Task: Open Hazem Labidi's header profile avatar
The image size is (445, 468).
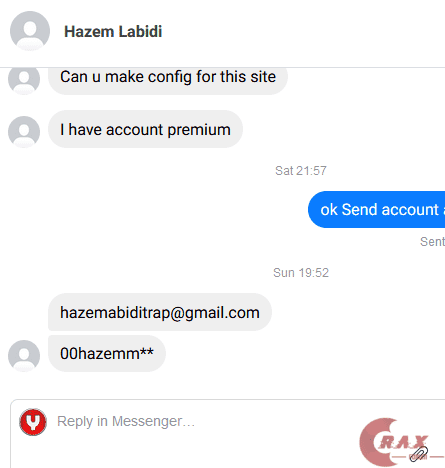Action: [30, 31]
